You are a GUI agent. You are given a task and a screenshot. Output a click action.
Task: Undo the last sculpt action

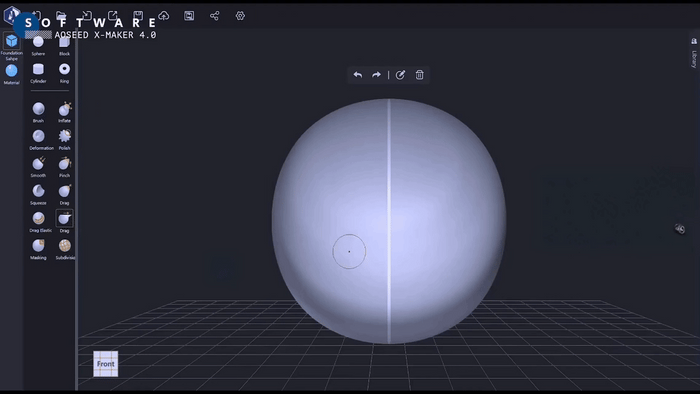coord(358,75)
